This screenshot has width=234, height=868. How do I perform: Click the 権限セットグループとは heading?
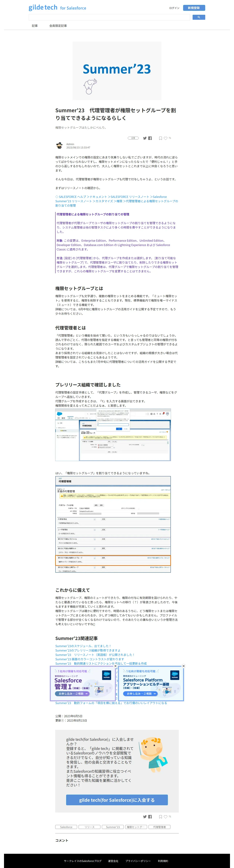coord(79,288)
